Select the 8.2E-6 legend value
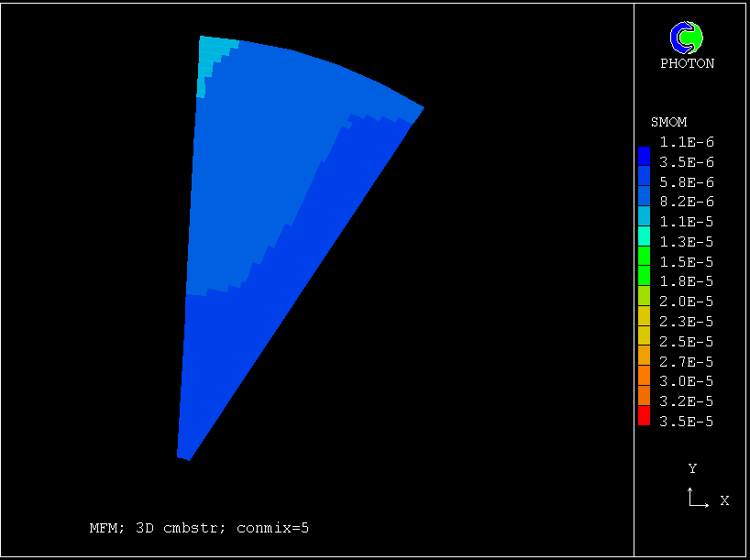Viewport: 750px width, 560px height. tap(686, 202)
